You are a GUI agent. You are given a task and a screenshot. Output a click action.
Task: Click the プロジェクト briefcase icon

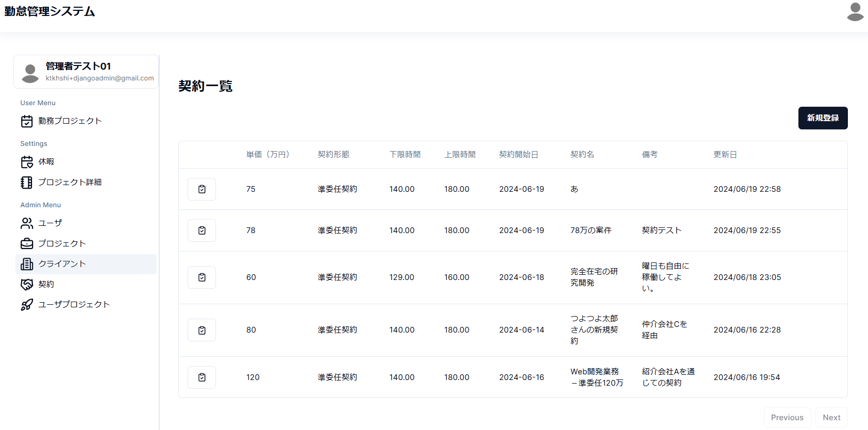pyautogui.click(x=27, y=243)
